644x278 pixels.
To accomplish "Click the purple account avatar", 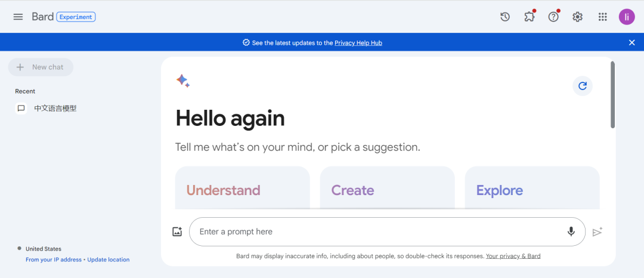I will [627, 17].
